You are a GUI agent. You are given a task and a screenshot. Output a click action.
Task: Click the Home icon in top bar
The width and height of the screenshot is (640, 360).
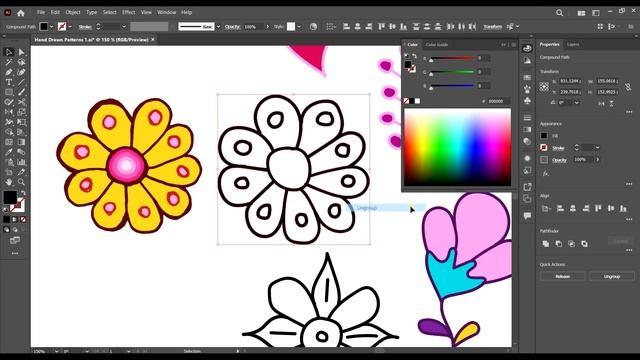(21, 13)
